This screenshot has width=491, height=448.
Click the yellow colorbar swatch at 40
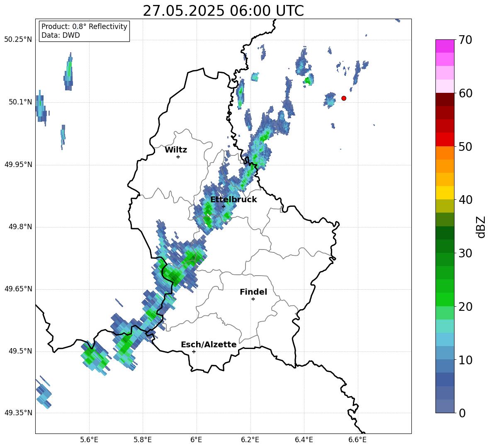pyautogui.click(x=445, y=193)
